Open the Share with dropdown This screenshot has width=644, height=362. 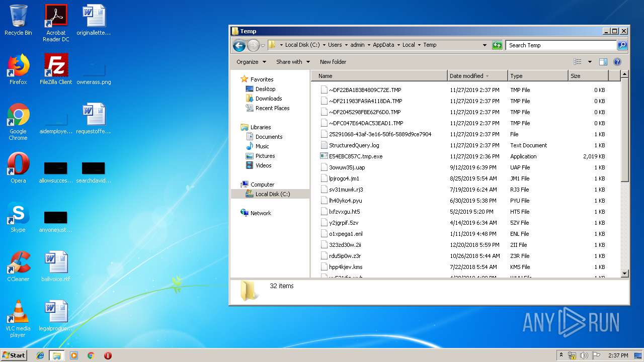pos(293,62)
